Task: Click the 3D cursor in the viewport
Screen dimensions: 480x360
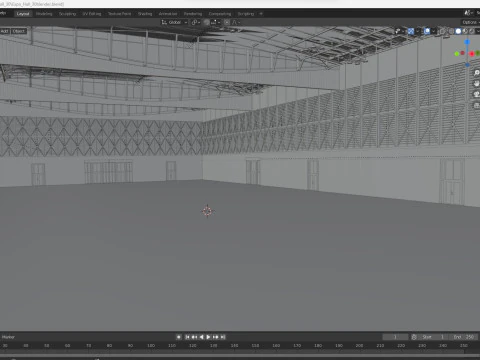Action: click(x=207, y=211)
